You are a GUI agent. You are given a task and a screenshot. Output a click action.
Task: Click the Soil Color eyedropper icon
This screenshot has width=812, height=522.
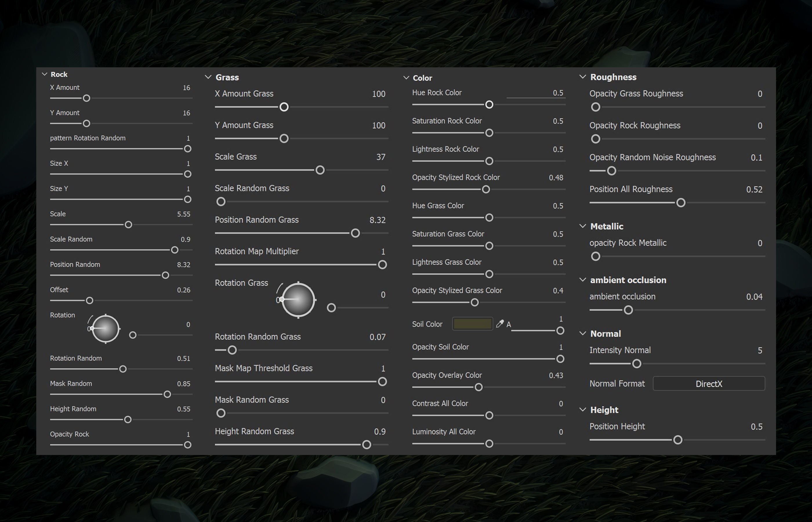(500, 324)
